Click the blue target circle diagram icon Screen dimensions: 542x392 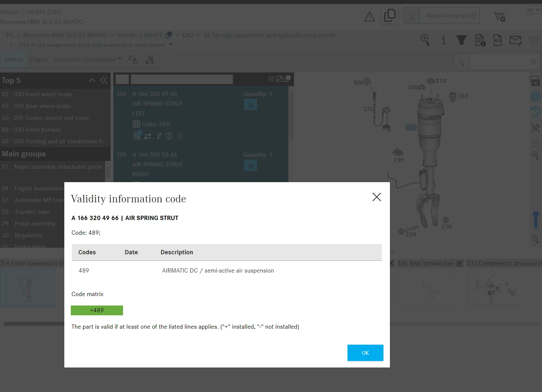(x=535, y=97)
